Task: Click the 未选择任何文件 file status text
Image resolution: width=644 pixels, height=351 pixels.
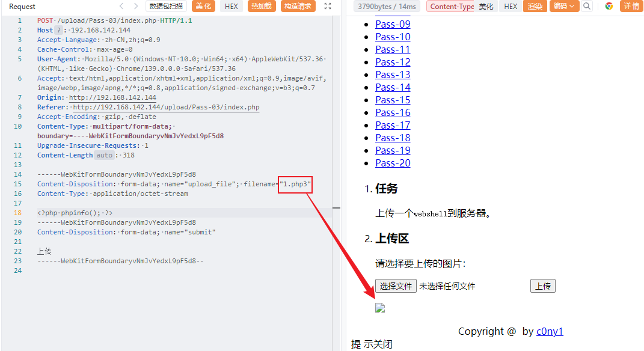Action: click(447, 286)
